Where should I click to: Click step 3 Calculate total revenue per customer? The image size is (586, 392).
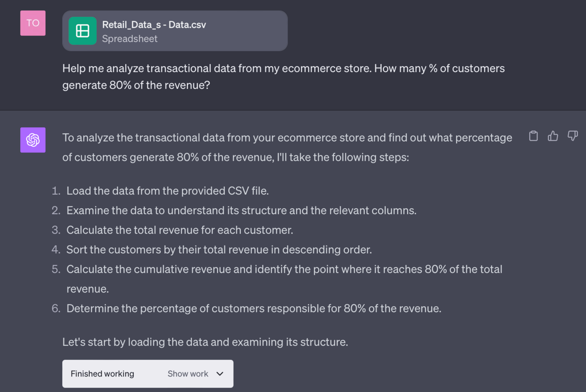point(180,230)
